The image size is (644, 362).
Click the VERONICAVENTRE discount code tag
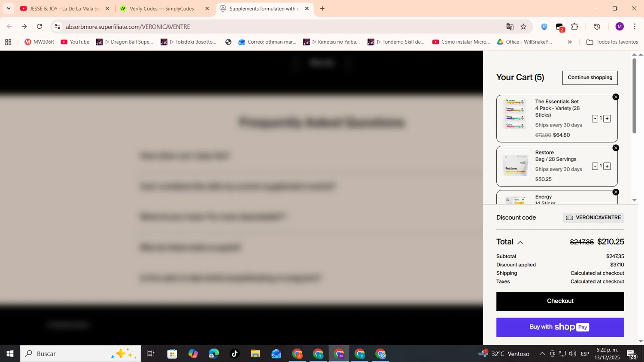click(593, 217)
